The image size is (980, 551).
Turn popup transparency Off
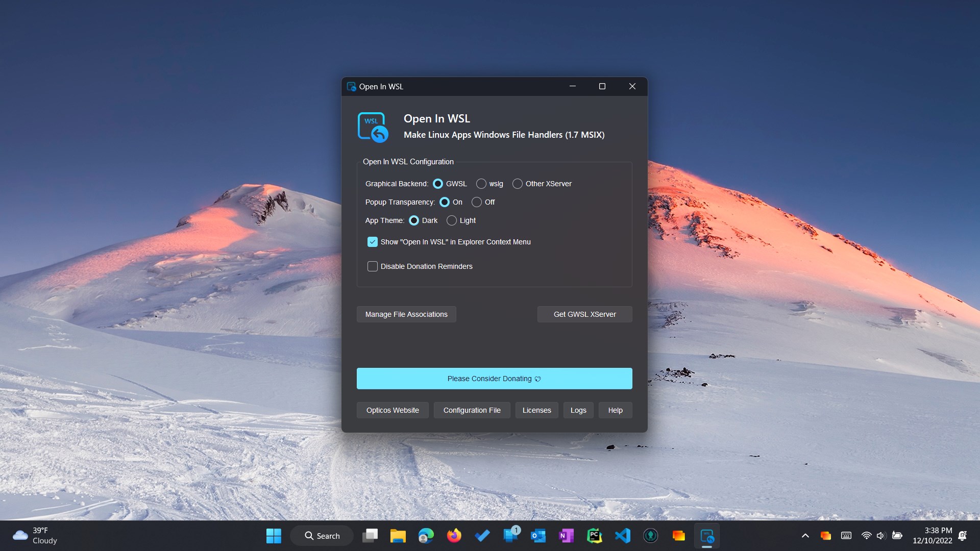[x=477, y=202]
